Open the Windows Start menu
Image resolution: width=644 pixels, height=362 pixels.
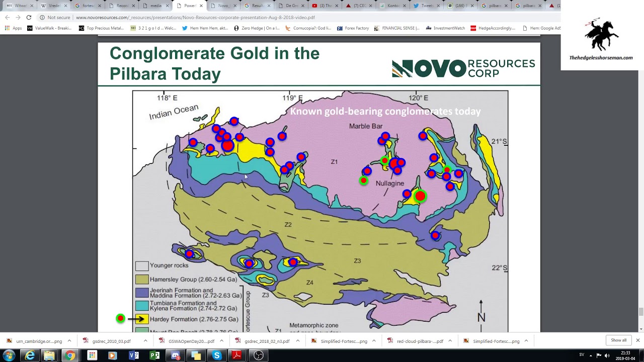point(9,355)
